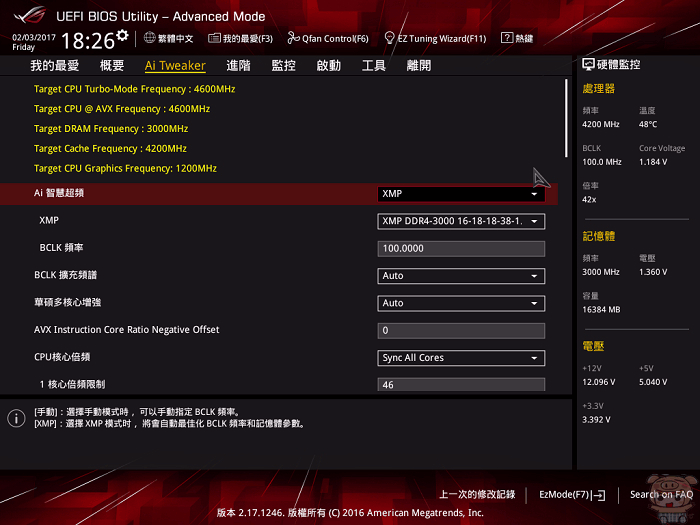Click EZ Tuning Wizard(F11) label
The image size is (700, 525).
442,39
